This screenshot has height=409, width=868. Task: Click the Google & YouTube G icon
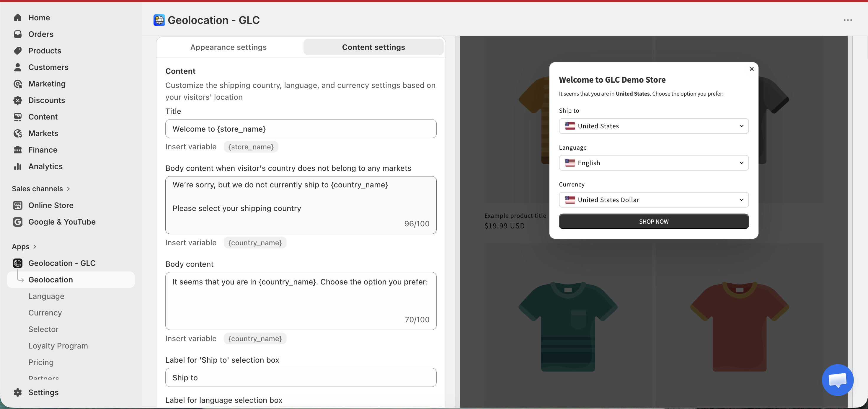tap(18, 222)
